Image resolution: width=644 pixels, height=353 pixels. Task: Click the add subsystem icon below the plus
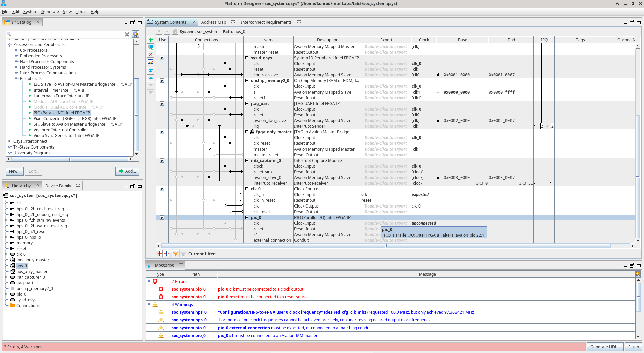[x=151, y=47]
